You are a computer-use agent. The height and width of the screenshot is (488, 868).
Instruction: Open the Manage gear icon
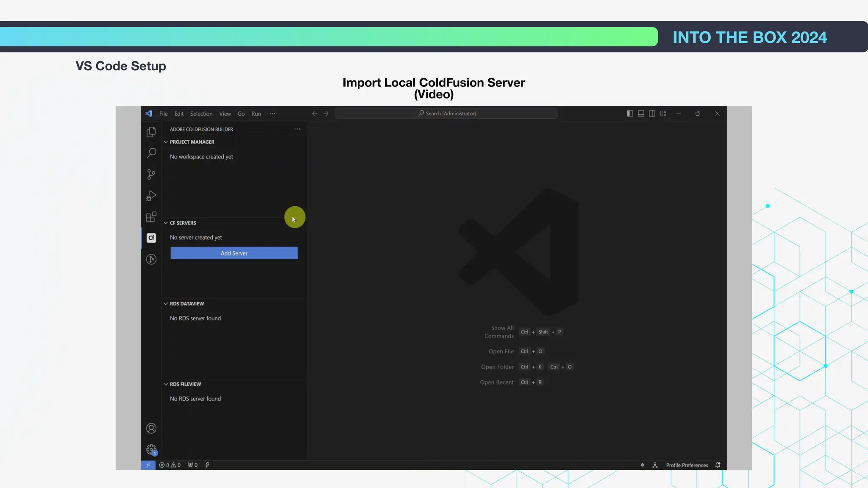(x=151, y=449)
